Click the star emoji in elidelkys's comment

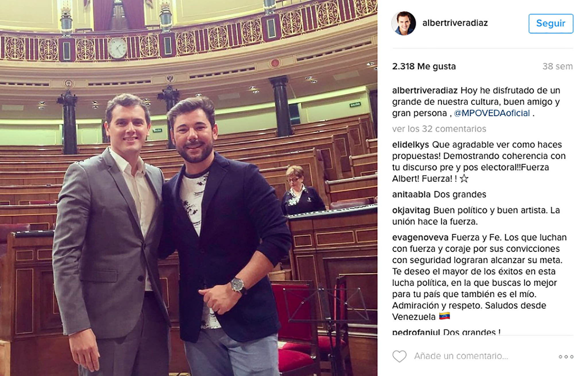point(464,179)
